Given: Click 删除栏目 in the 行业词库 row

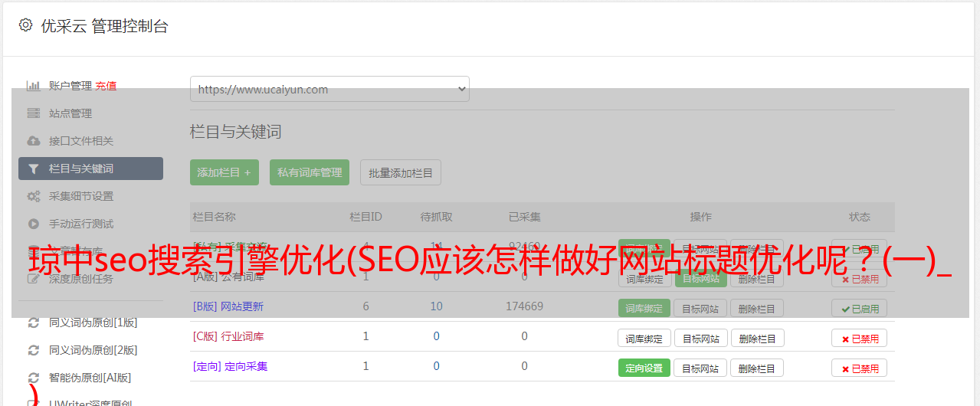Looking at the screenshot, I should click(757, 338).
